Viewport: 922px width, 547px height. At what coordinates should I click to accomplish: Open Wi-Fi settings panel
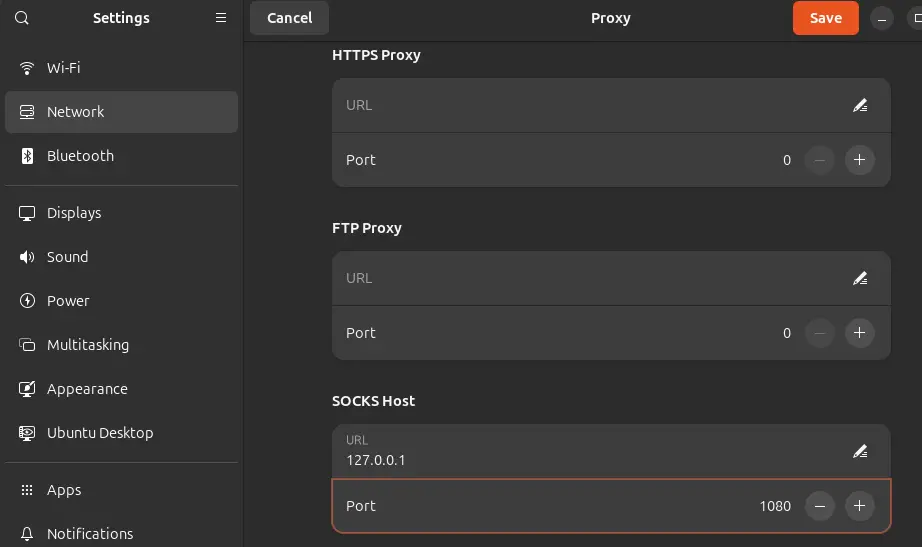(x=121, y=68)
